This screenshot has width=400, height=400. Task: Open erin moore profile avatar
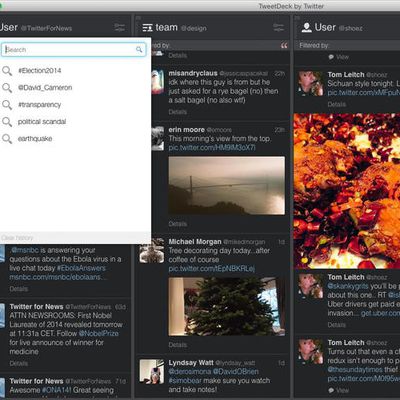click(x=158, y=138)
